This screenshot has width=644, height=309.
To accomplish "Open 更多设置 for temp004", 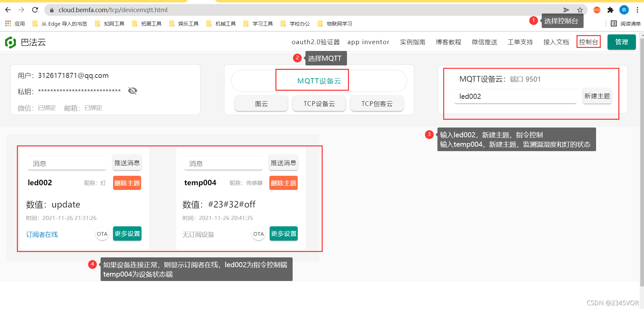I will point(284,233).
